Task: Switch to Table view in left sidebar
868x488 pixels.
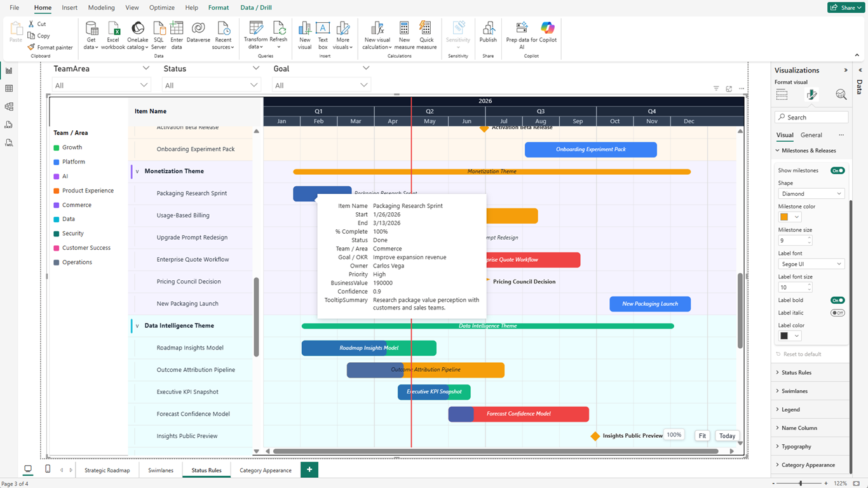Action: pos(9,88)
